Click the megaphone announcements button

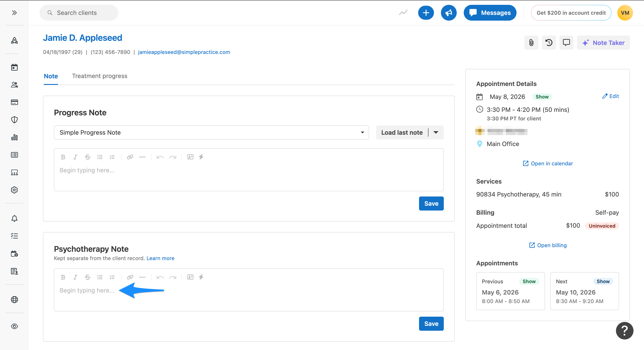[449, 13]
